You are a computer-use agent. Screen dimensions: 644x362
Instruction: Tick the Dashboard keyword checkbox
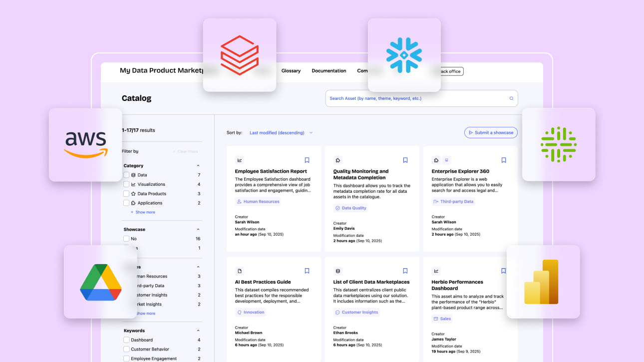(126, 340)
